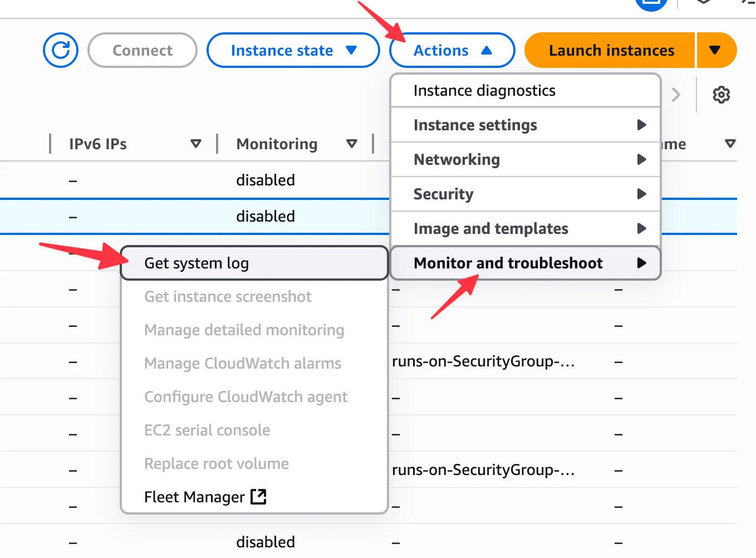Viewport: 756px width, 558px height.
Task: Choose Instance diagnostics menu item
Action: click(484, 90)
